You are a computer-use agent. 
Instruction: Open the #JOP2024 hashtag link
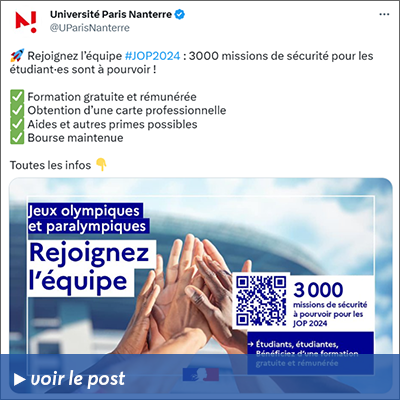click(152, 56)
